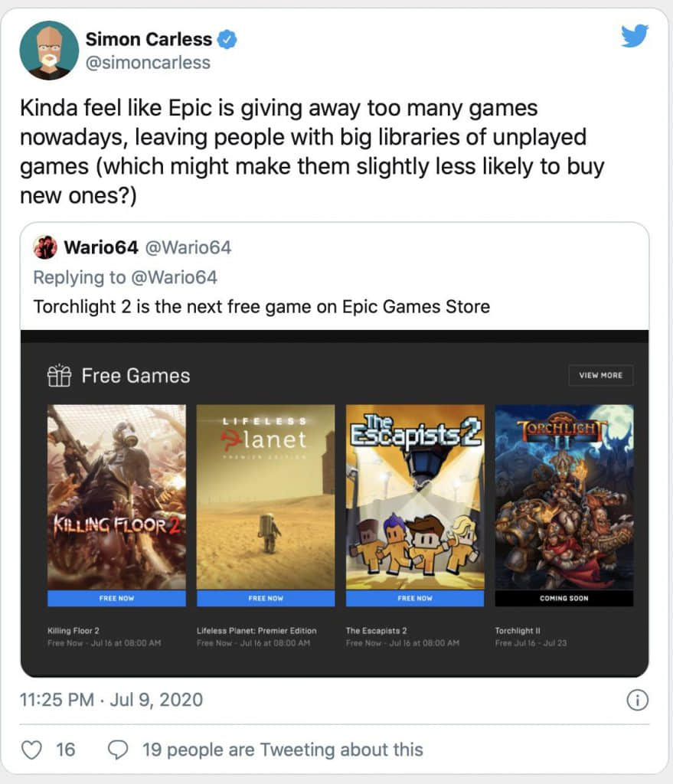Open Wario64 small avatar

tap(45, 247)
